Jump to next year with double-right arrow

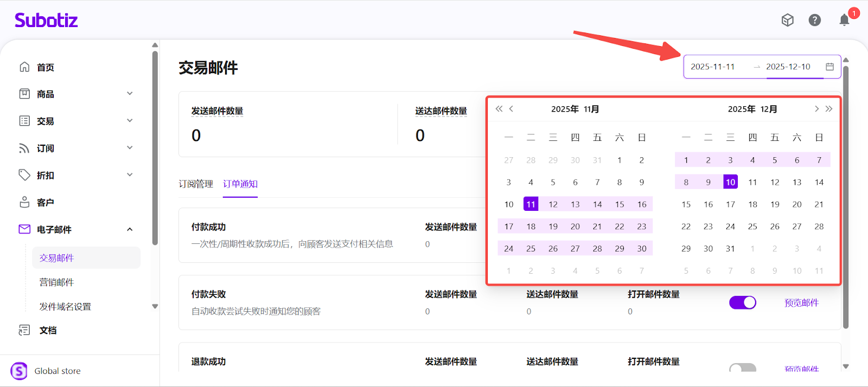click(x=829, y=109)
